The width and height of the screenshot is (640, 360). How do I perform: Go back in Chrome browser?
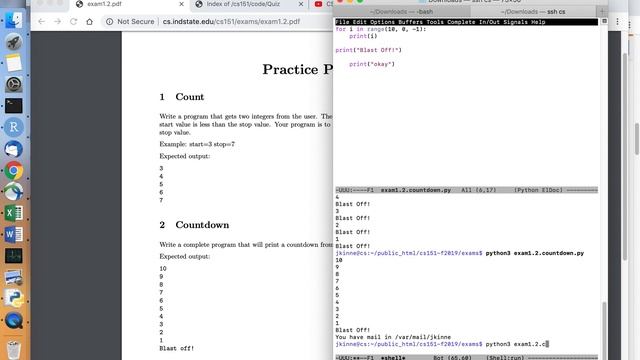coord(41,21)
